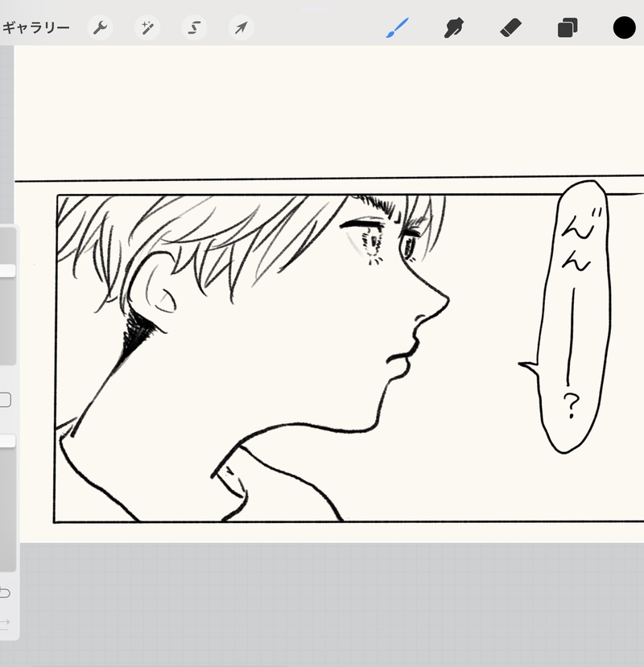Open the Layers panel
Image resolution: width=644 pixels, height=667 pixels.
tap(568, 28)
